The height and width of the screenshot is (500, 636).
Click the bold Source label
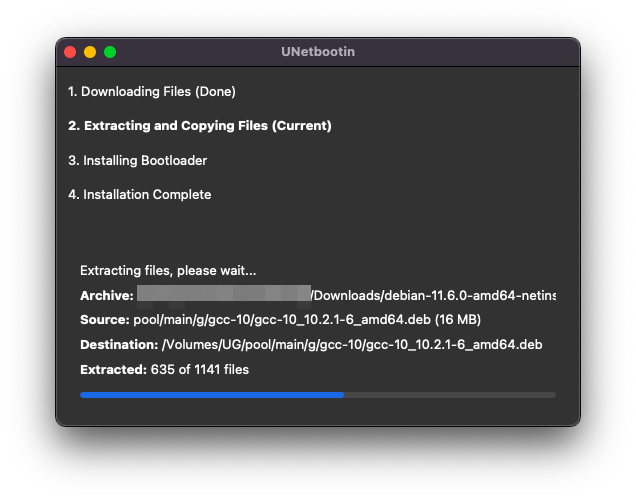tap(104, 320)
